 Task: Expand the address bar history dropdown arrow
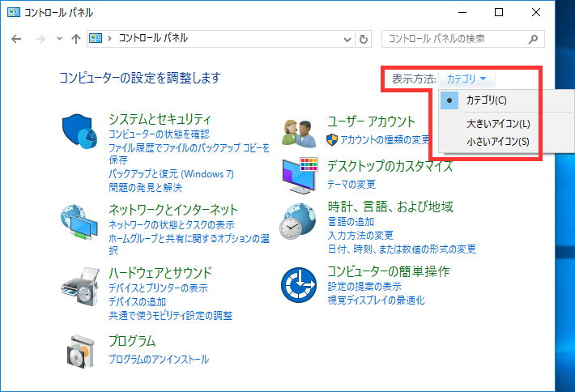[x=347, y=39]
